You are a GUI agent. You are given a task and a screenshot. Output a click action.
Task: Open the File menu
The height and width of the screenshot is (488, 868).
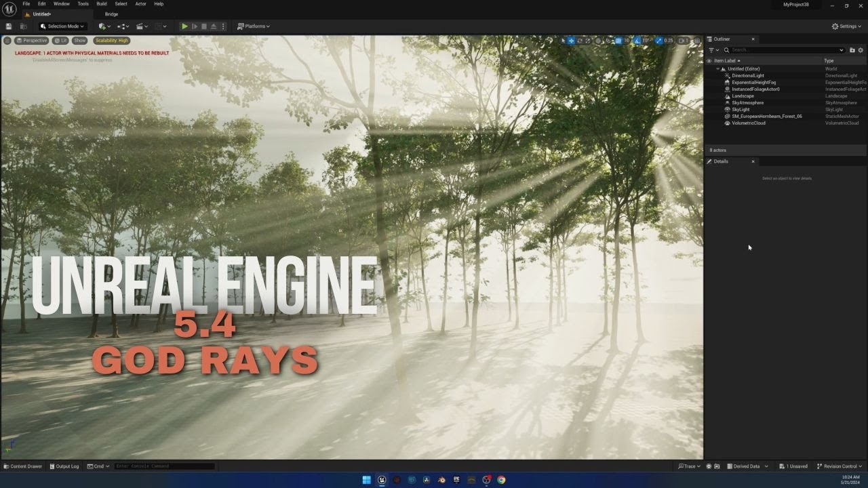point(26,4)
